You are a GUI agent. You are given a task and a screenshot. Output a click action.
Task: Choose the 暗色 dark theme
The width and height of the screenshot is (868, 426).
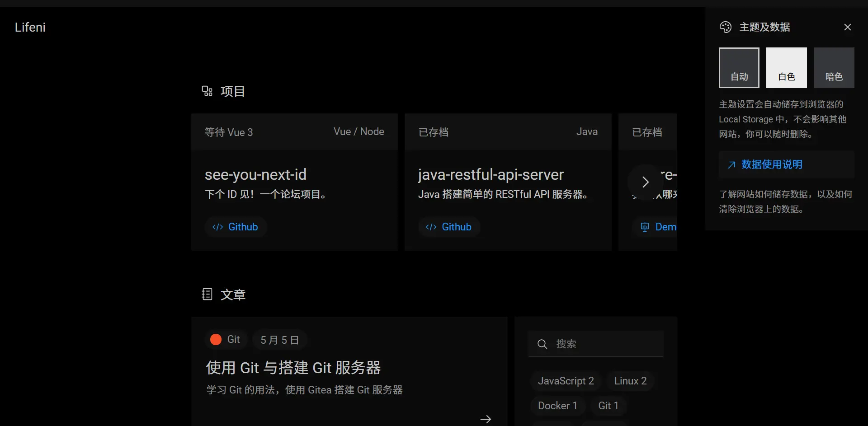click(834, 68)
